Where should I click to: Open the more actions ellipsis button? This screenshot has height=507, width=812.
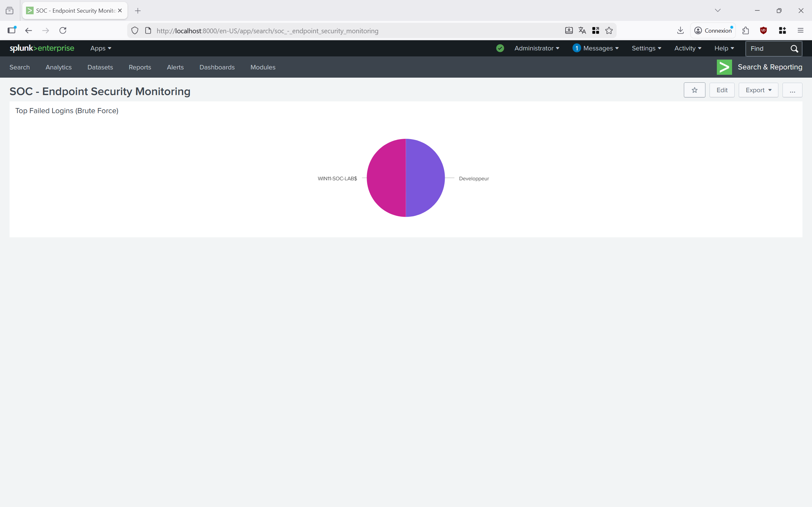point(792,90)
